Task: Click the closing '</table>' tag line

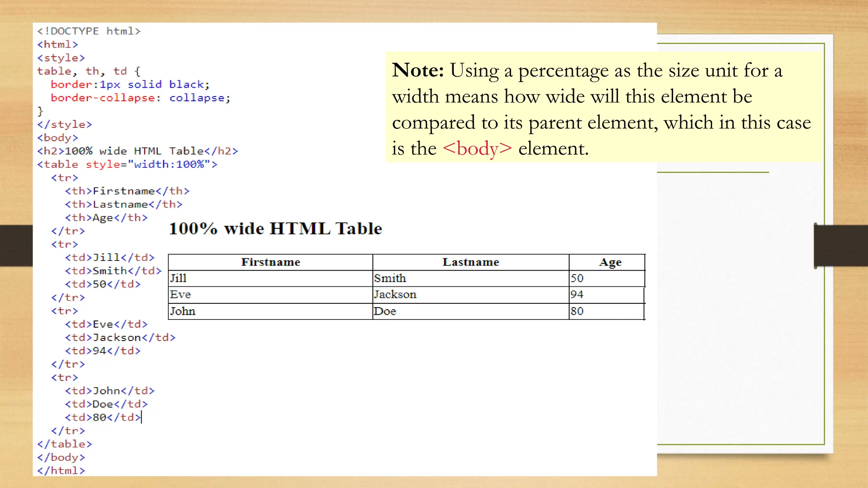Action: click(64, 444)
